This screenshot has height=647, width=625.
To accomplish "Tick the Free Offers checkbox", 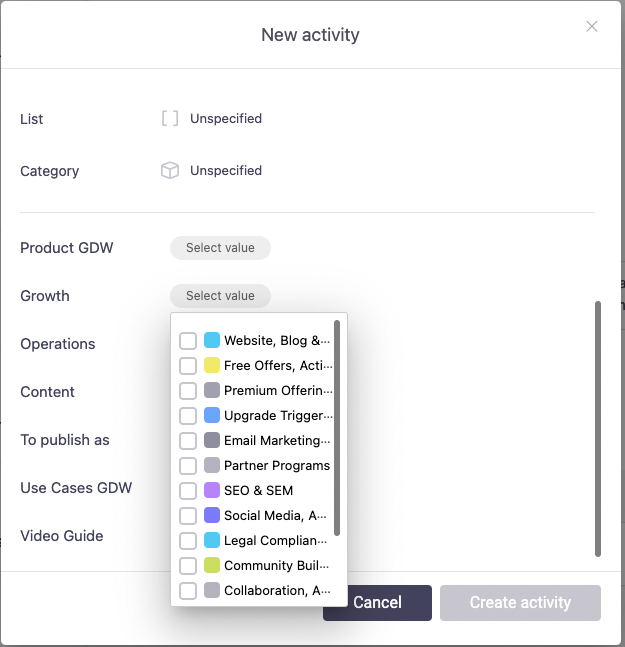I will point(188,366).
